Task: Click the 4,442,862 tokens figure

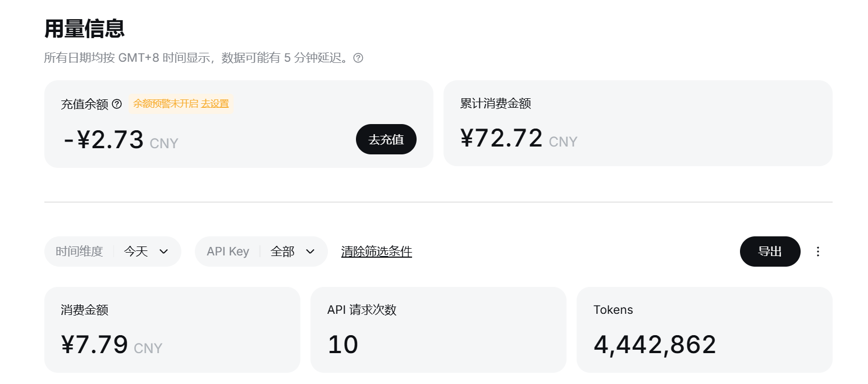Action: click(655, 345)
